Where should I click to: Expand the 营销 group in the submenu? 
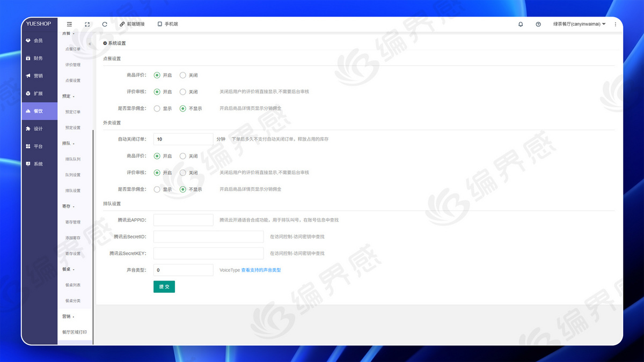coord(69,316)
